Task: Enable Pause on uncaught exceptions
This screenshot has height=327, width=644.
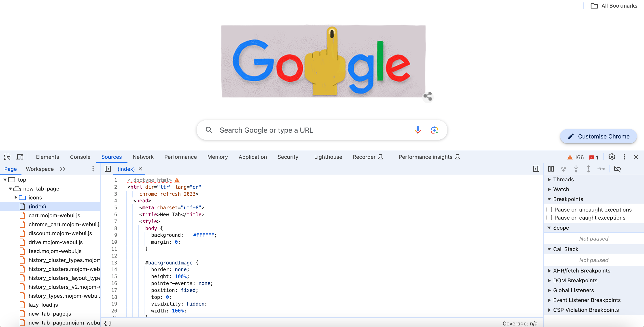Action: [549, 210]
